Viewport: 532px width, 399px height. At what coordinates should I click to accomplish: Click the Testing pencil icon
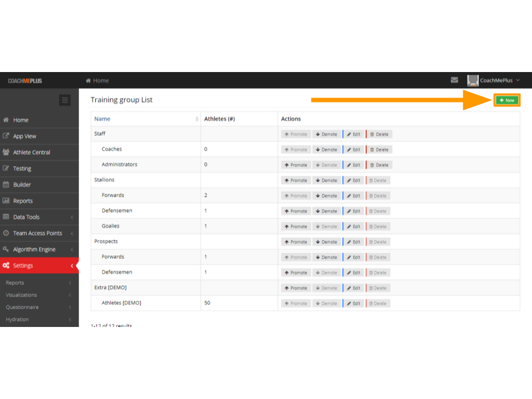[x=6, y=168]
